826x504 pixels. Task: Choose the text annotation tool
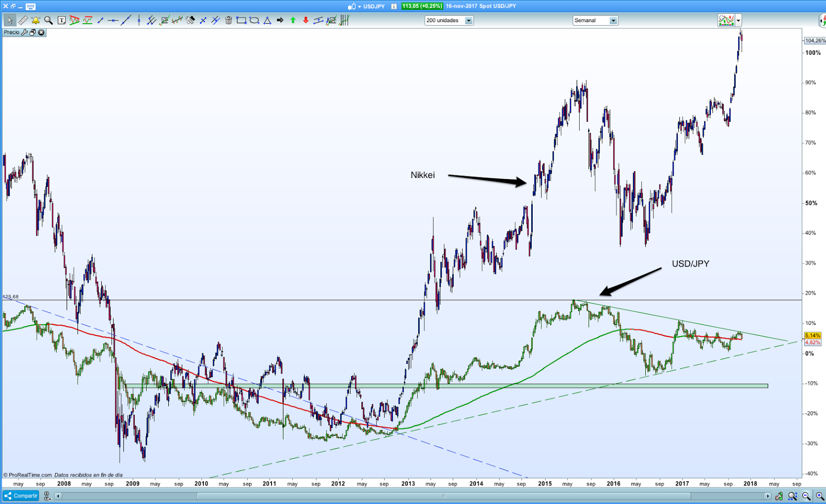[61, 21]
